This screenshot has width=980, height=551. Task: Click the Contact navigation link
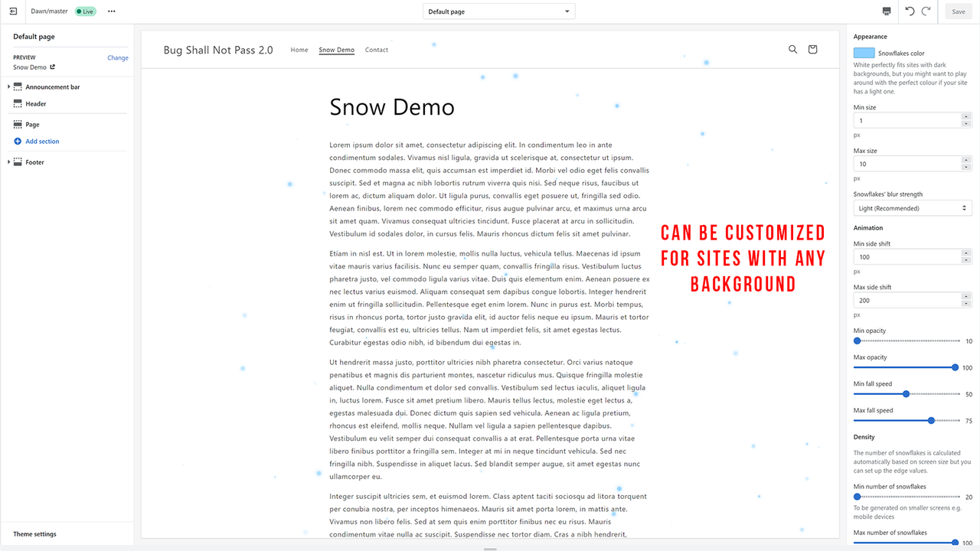377,50
